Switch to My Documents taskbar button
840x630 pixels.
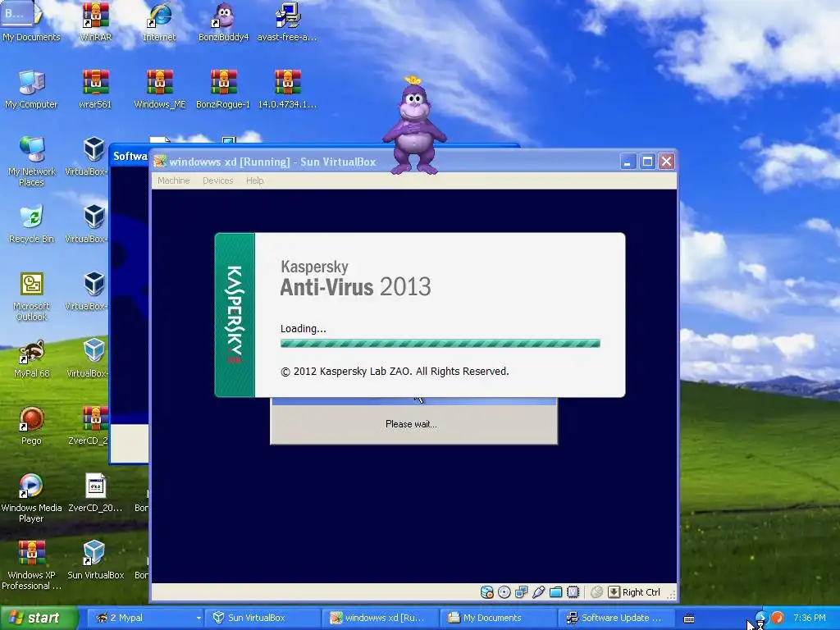[498, 618]
